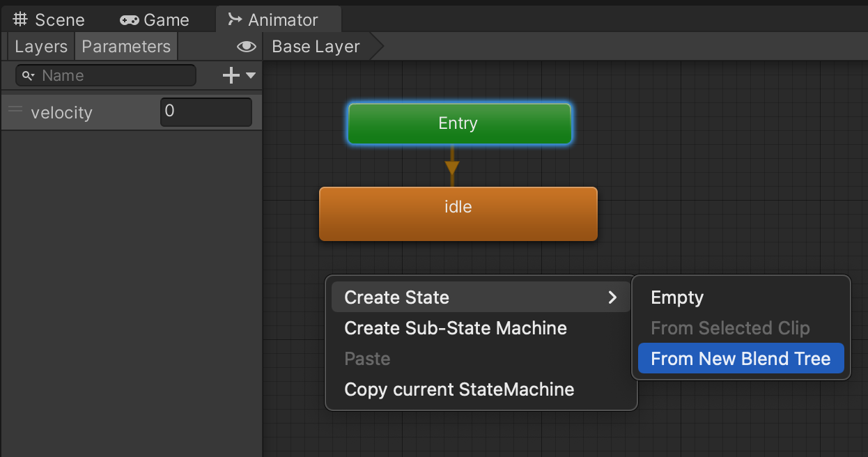Open the dropdown arrow next to the plus
The height and width of the screenshot is (457, 868).
tap(251, 75)
